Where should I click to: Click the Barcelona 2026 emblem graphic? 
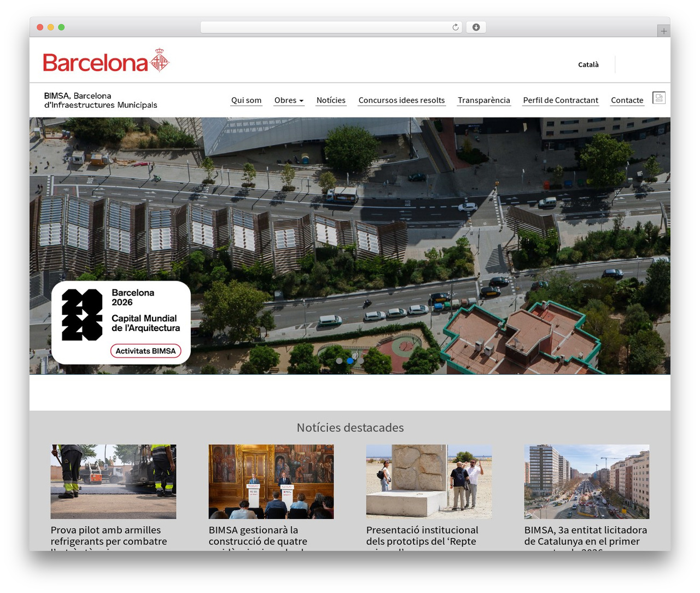click(82, 315)
